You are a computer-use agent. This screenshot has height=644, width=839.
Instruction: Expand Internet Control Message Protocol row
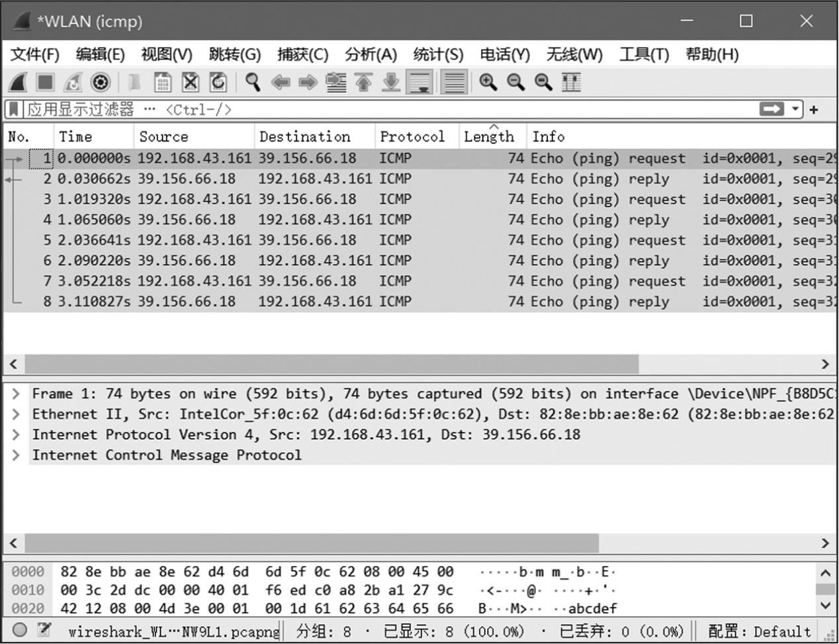[x=16, y=456]
